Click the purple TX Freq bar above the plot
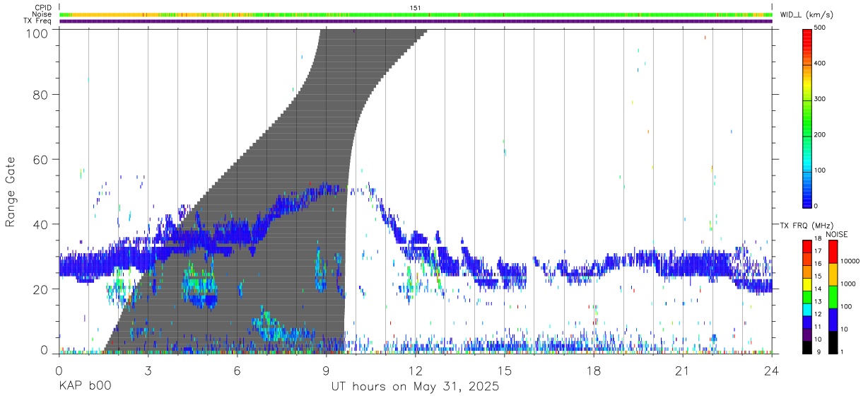868x401 pixels. 416,21
